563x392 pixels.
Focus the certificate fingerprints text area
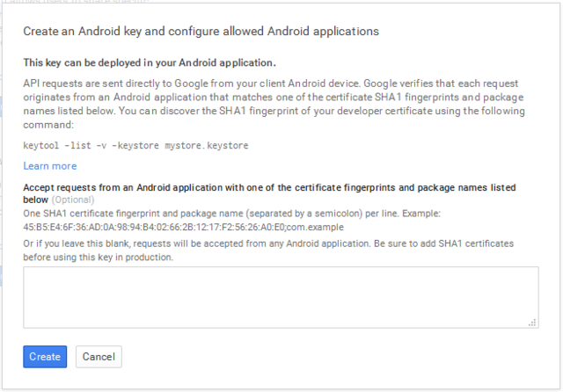[281, 298]
